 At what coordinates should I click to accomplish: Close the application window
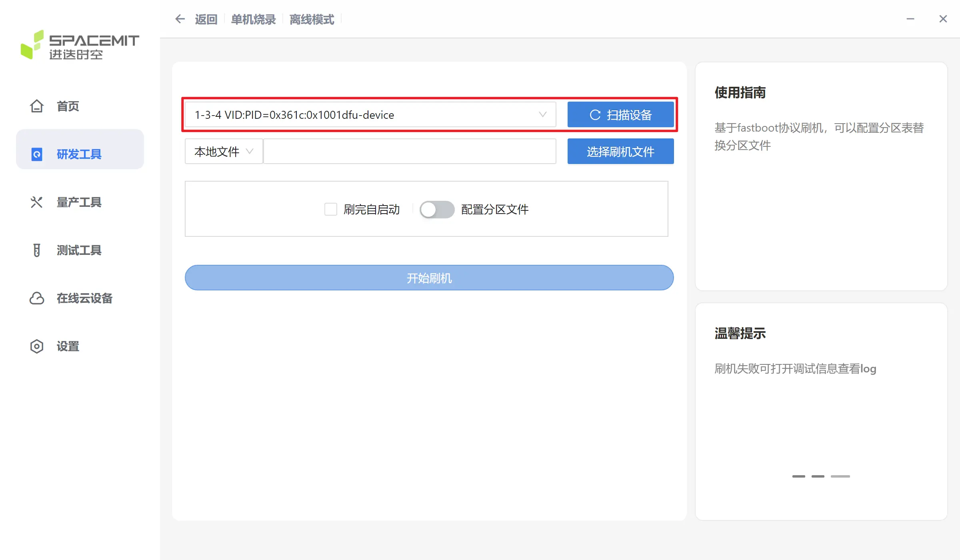(943, 19)
